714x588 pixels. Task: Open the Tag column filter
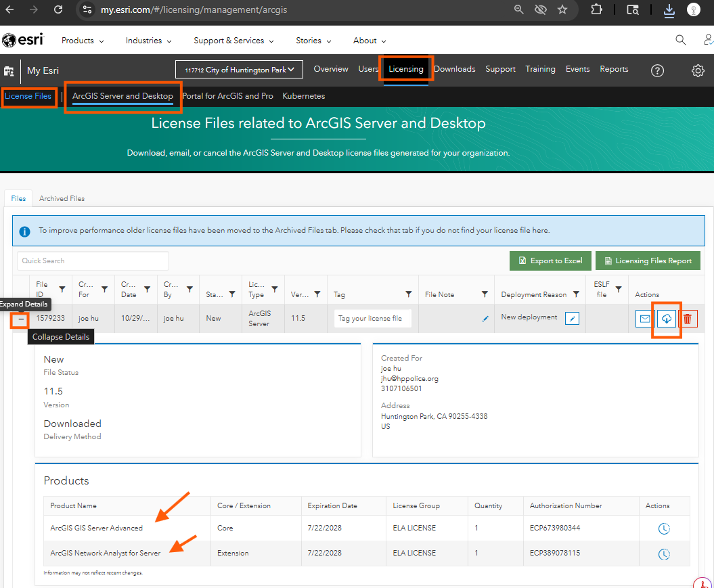tap(409, 294)
